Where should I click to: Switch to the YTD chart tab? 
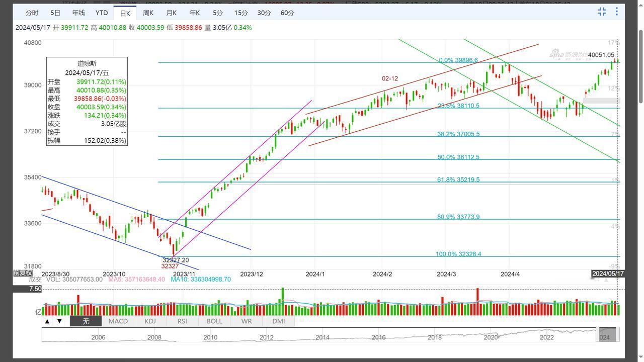pos(102,13)
